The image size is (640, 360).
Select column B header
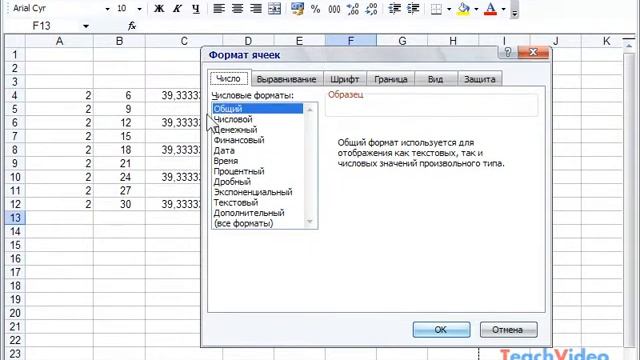[120, 41]
